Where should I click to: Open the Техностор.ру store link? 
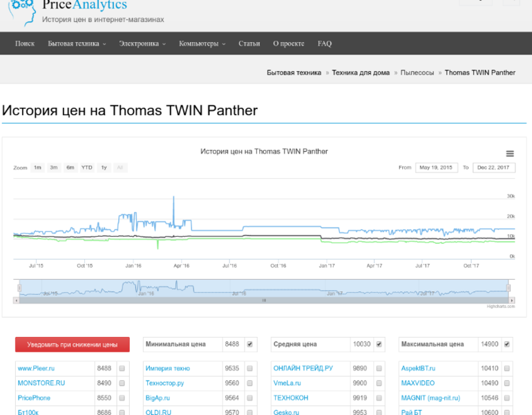164,383
